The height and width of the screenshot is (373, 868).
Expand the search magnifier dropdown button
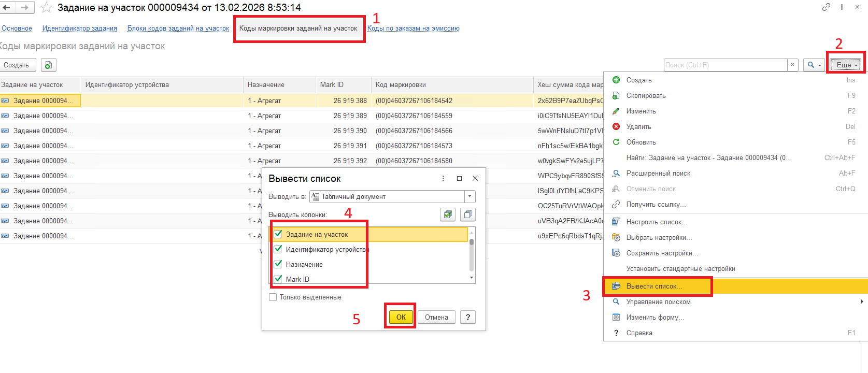(814, 65)
